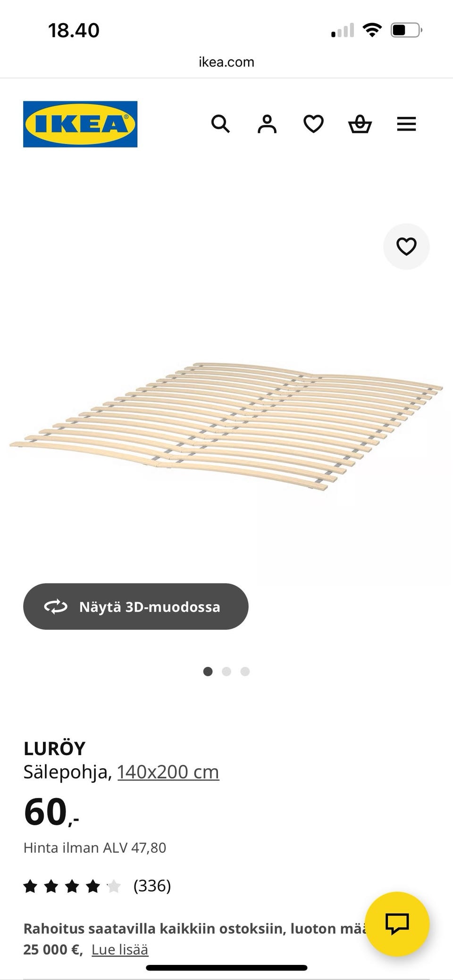Go to IKEA home via logo
The image size is (453, 980).
pos(80,124)
